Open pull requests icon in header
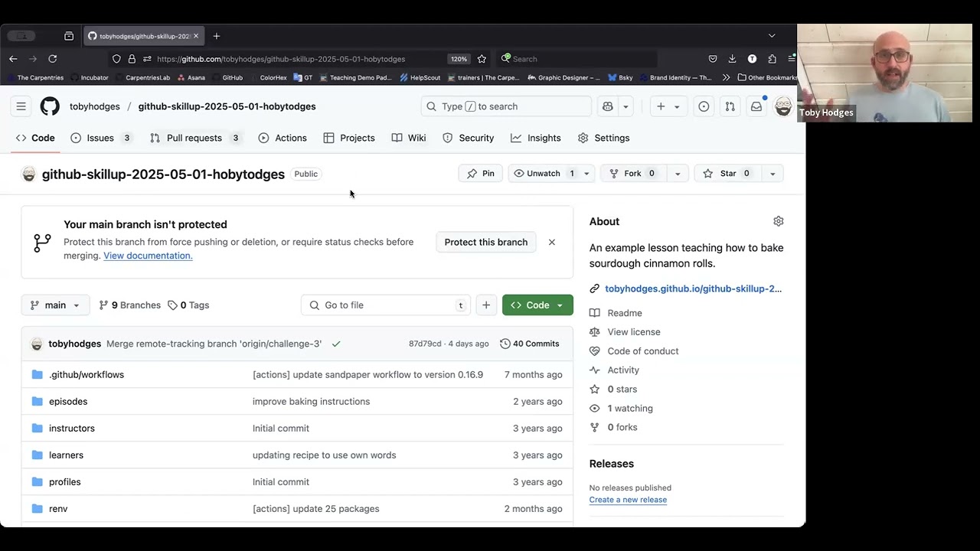The height and width of the screenshot is (551, 980). coord(730,106)
